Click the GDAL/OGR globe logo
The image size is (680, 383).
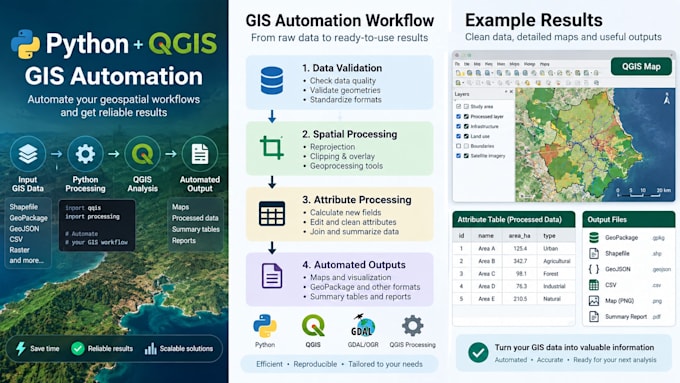click(363, 326)
